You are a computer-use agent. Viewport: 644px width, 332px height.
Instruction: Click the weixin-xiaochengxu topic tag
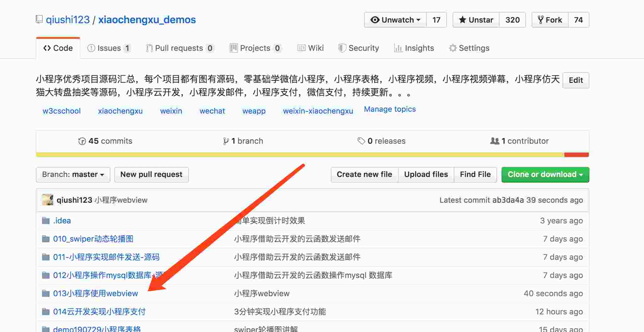pyautogui.click(x=318, y=111)
